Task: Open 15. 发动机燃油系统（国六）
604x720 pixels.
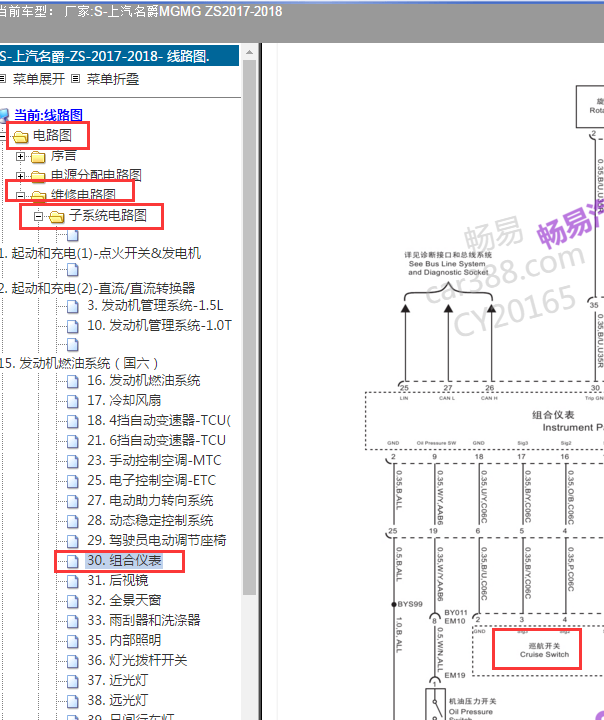Action: click(x=79, y=364)
